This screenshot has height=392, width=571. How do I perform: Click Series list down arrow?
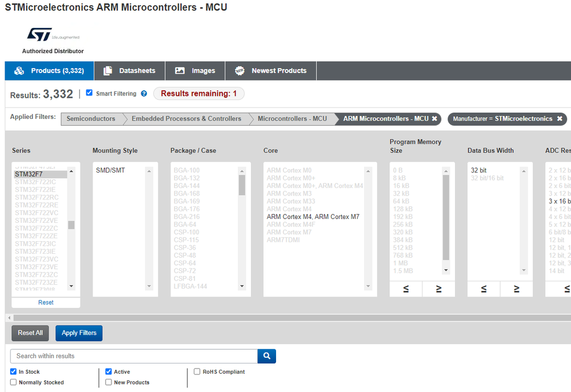tap(71, 286)
